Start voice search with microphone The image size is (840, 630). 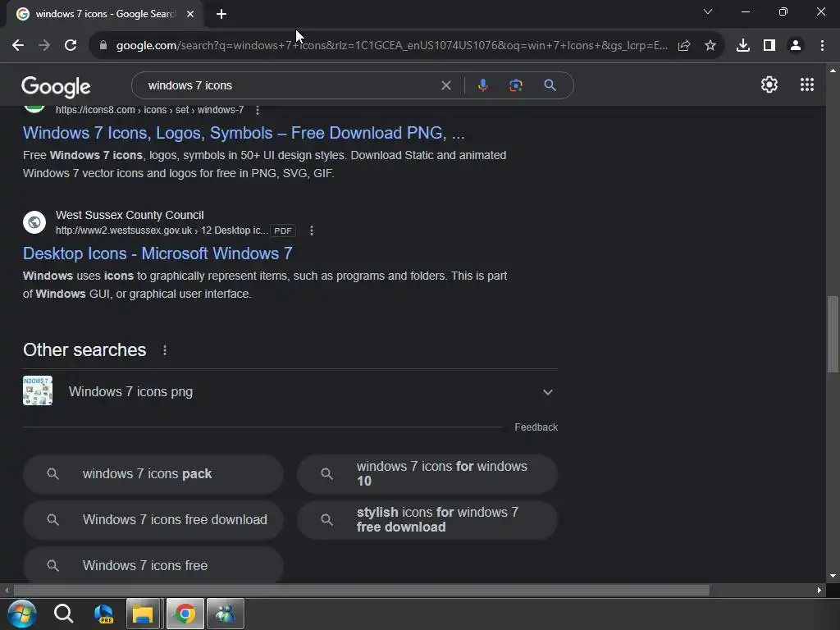coord(482,85)
